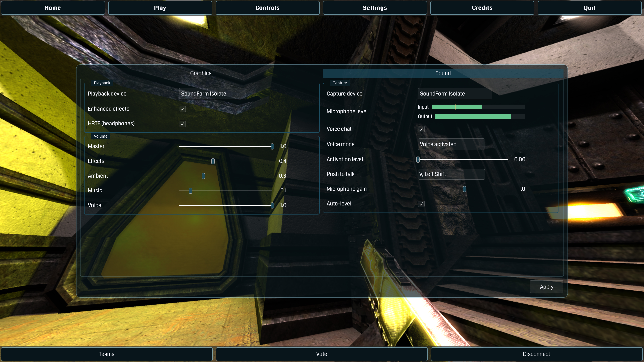This screenshot has height=362, width=644.
Task: Open the Vote panel
Action: [321, 354]
